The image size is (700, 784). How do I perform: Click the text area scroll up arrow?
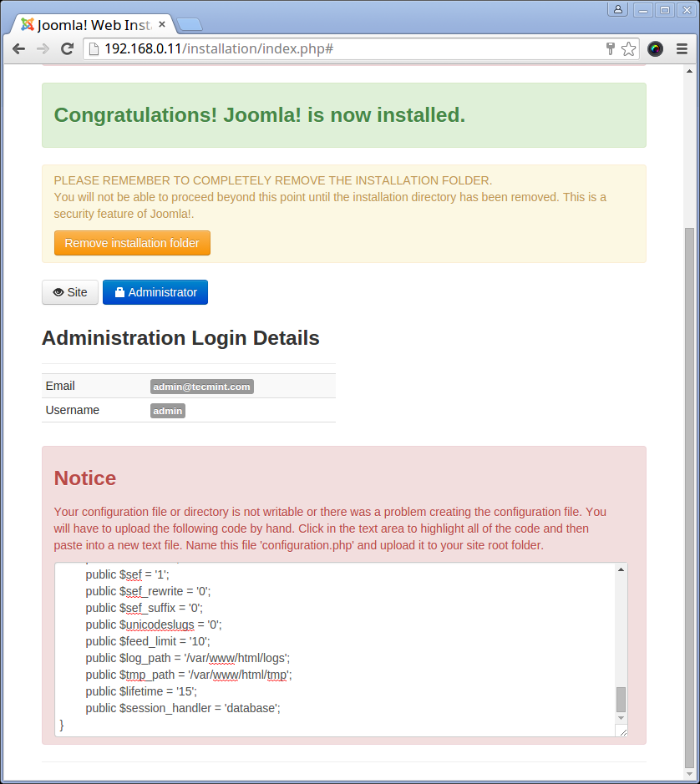[621, 569]
